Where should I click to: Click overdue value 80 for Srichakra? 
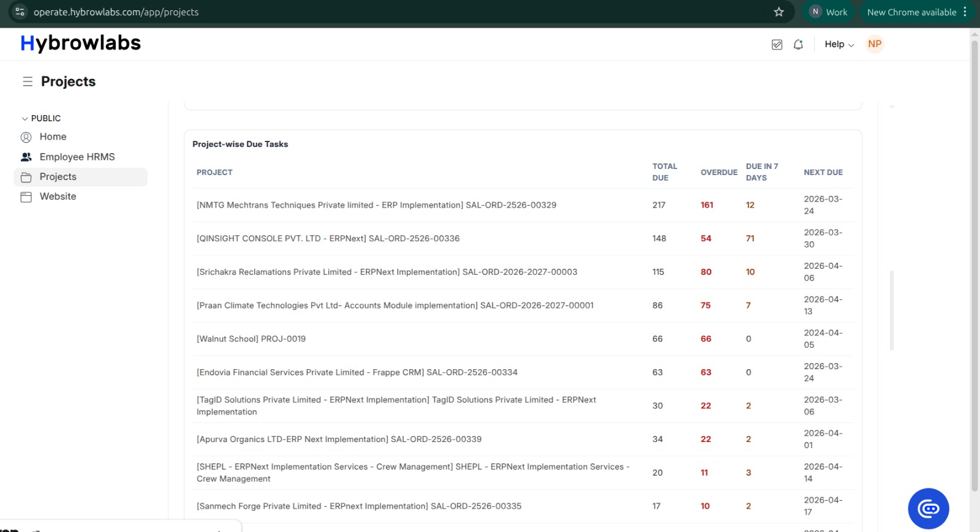(x=706, y=272)
